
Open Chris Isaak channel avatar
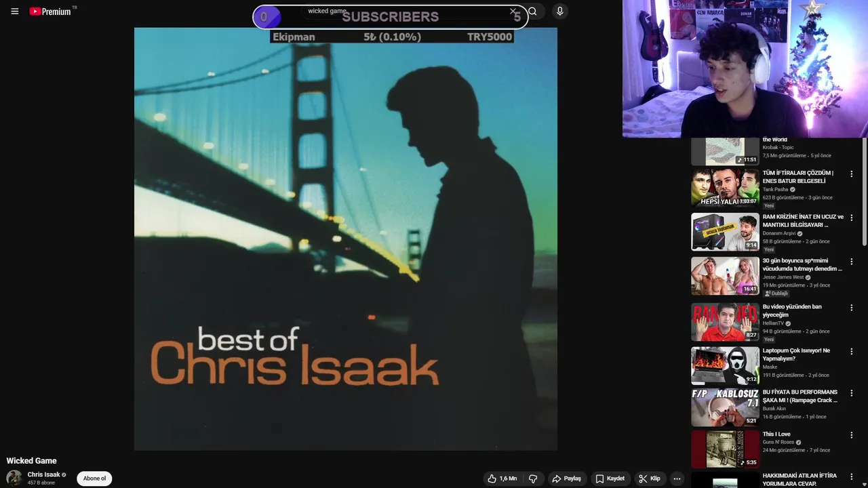click(x=14, y=478)
